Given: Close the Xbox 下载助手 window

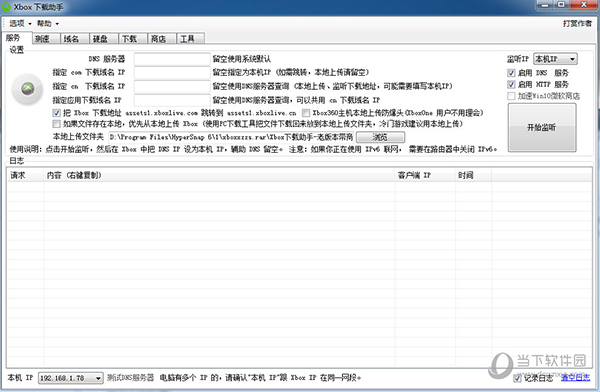Looking at the screenshot, I should coord(584,5).
